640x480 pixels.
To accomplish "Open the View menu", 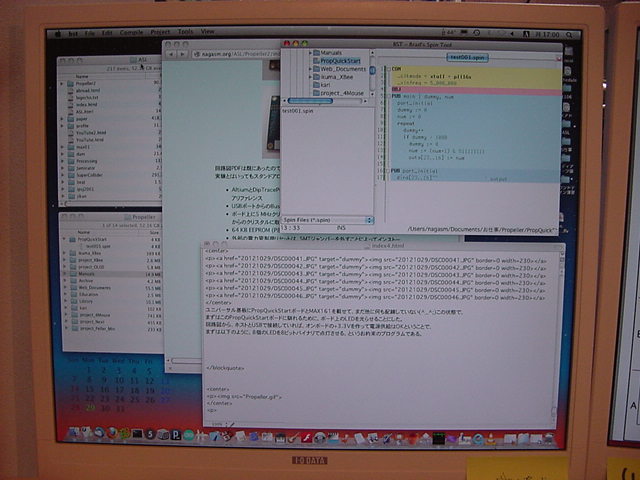I will (207, 31).
